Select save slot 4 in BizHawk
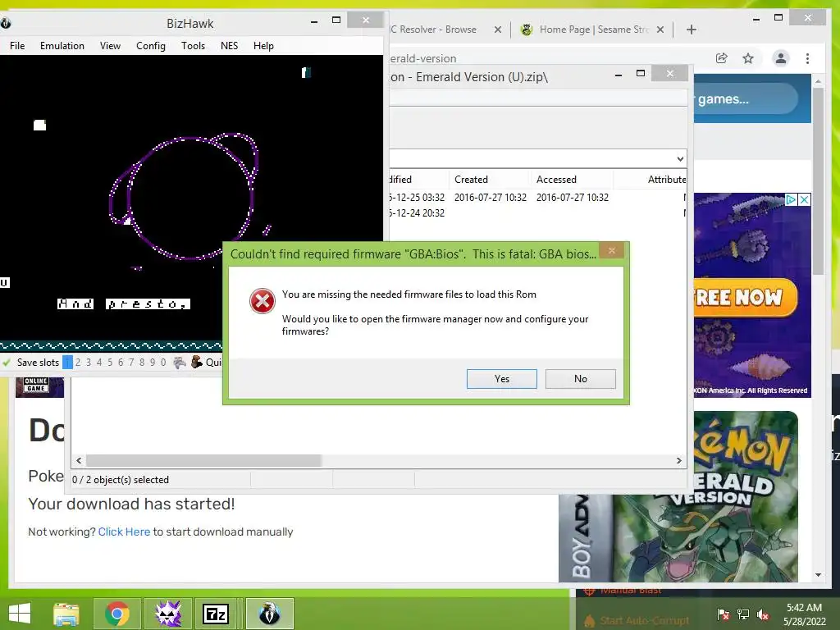This screenshot has height=630, width=840. pyautogui.click(x=99, y=362)
